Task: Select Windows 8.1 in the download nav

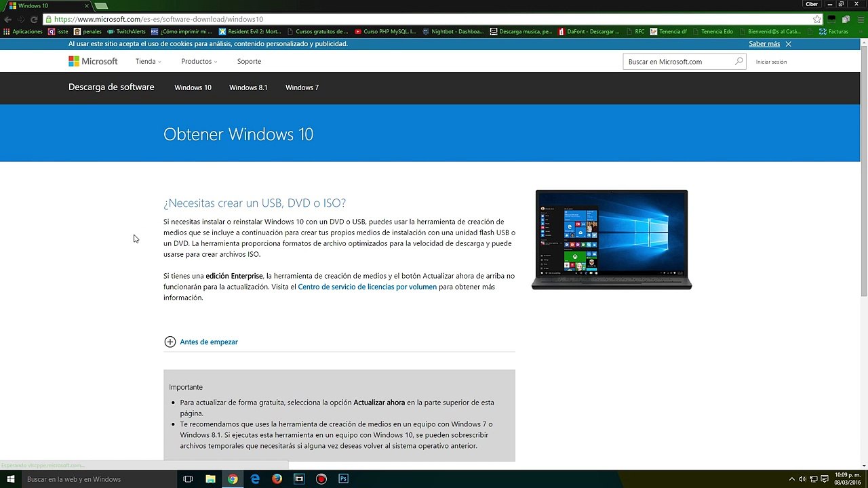Action: click(x=248, y=87)
